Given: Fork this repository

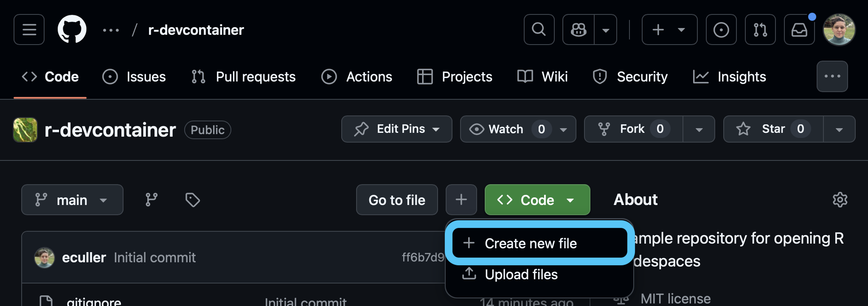Looking at the screenshot, I should tap(634, 129).
